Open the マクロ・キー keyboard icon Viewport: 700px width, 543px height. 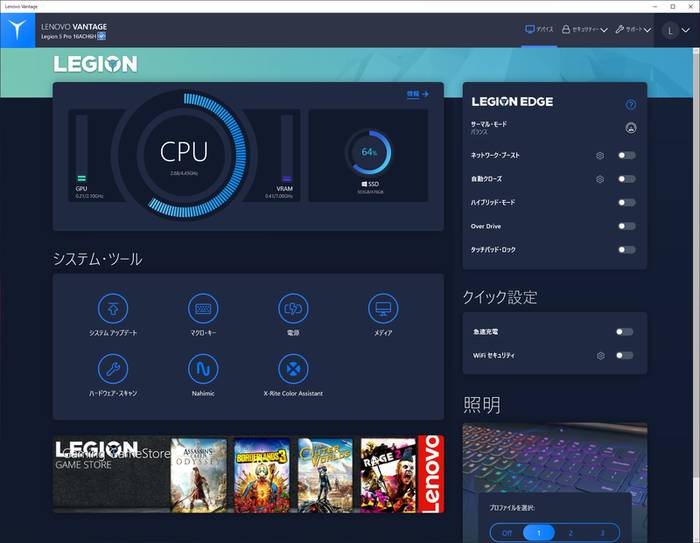point(203,308)
